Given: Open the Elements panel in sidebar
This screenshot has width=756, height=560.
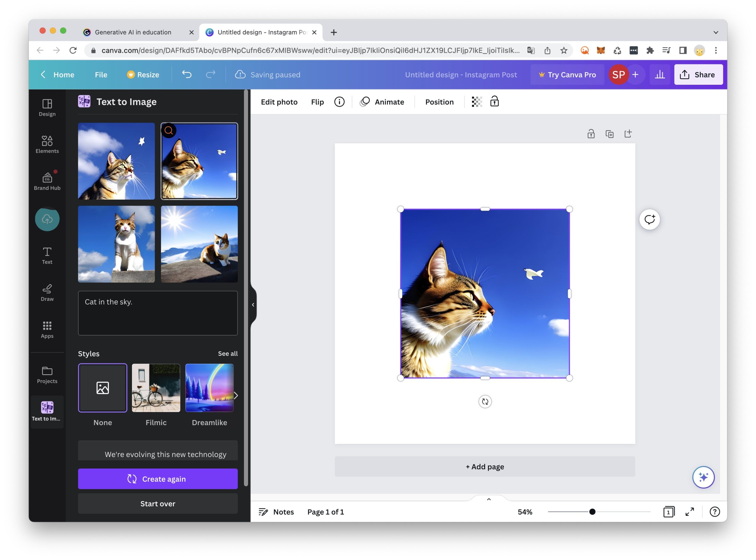Looking at the screenshot, I should tap(47, 144).
